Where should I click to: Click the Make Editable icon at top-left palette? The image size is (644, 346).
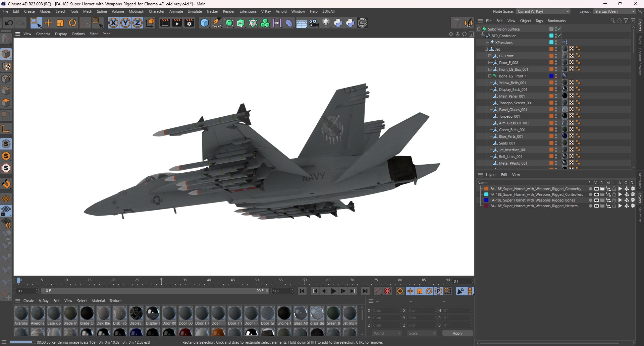pyautogui.click(x=6, y=39)
